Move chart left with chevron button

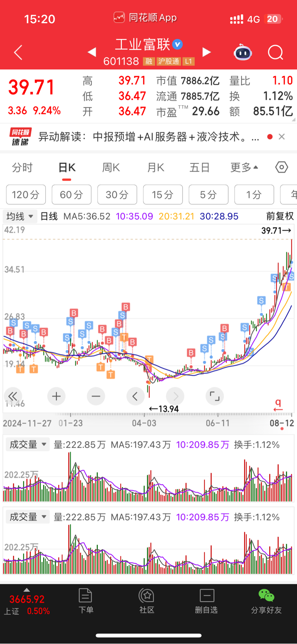(x=135, y=396)
